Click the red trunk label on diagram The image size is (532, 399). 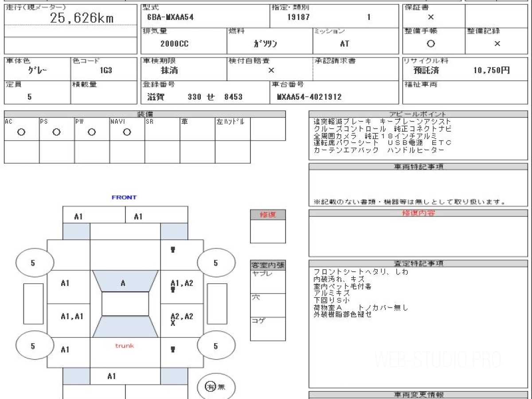coord(125,345)
